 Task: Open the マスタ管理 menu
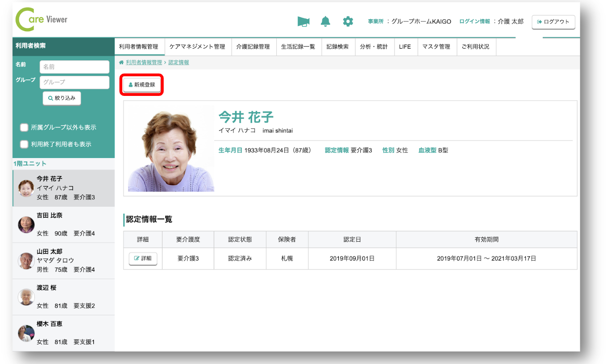(x=437, y=47)
